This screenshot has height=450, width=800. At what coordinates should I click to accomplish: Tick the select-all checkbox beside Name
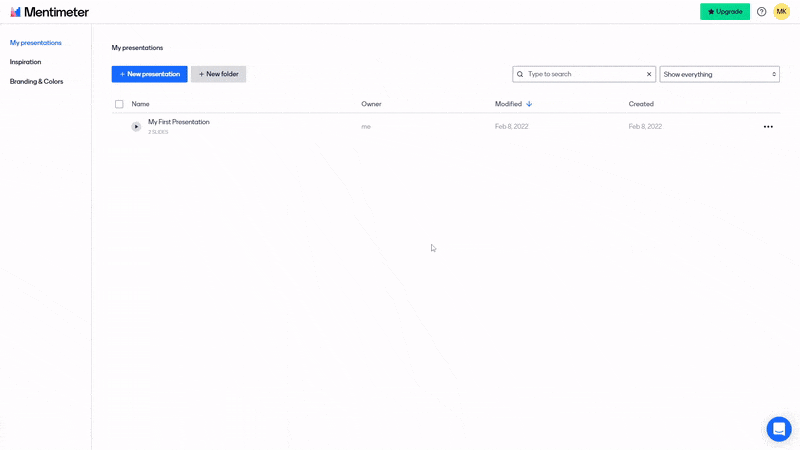[x=119, y=104]
